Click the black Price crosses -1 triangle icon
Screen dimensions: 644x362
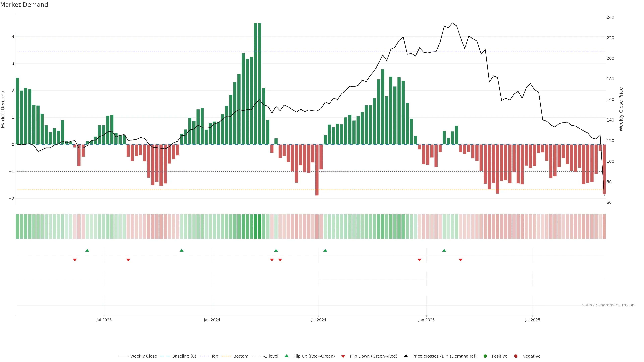(406, 356)
